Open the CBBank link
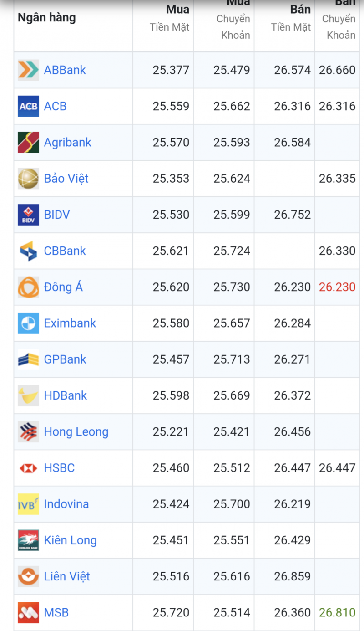364x631 pixels. [65, 251]
